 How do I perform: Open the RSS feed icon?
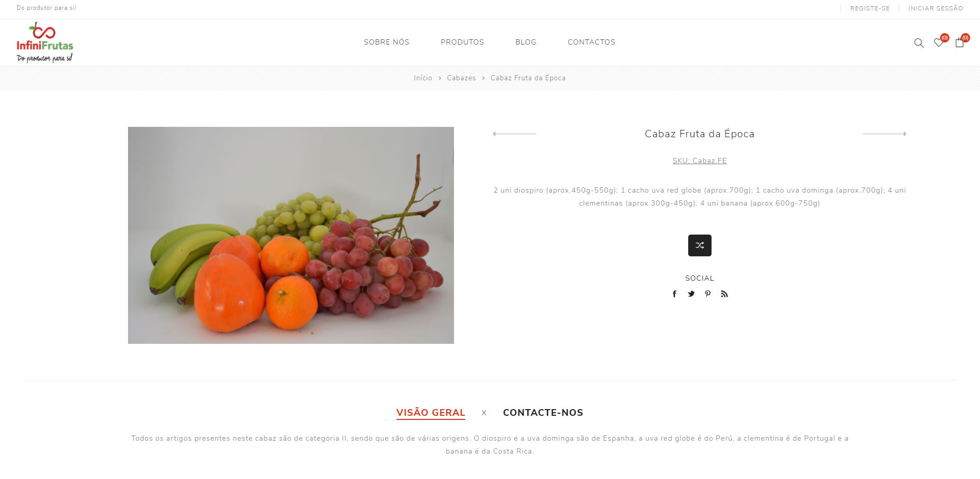(725, 294)
